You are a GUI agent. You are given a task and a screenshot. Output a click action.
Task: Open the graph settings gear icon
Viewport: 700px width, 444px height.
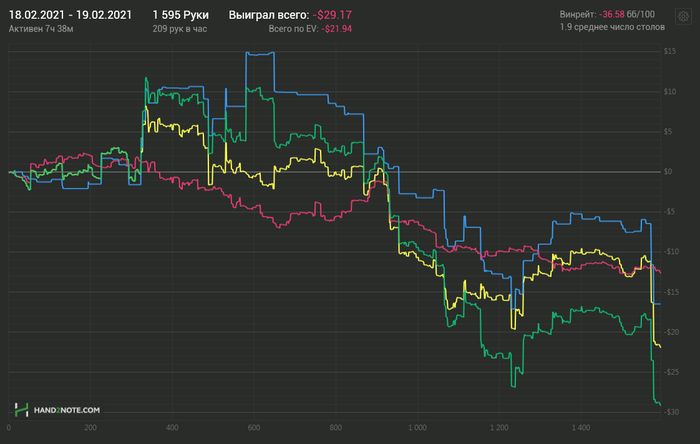tap(683, 17)
